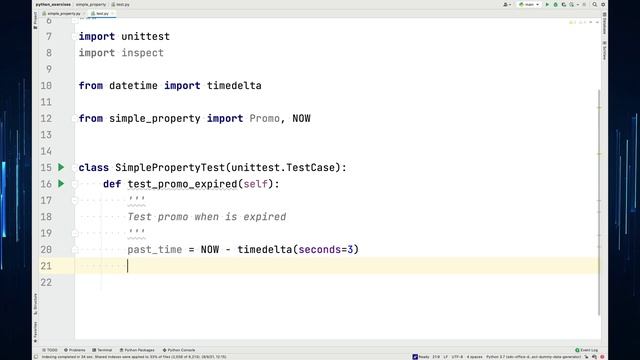Collapse the test_promo_expired method fold at line 16
Viewport: 640px width, 360px height.
pyautogui.click(x=75, y=184)
